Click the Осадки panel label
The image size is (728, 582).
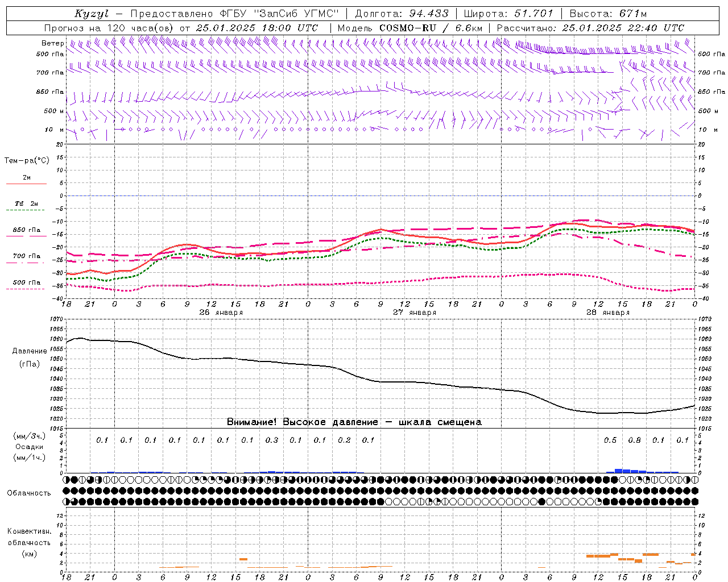[x=30, y=447]
